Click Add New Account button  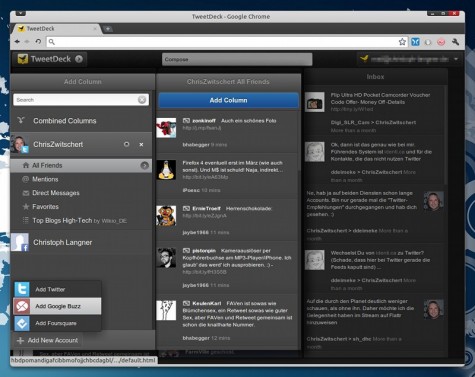point(47,340)
